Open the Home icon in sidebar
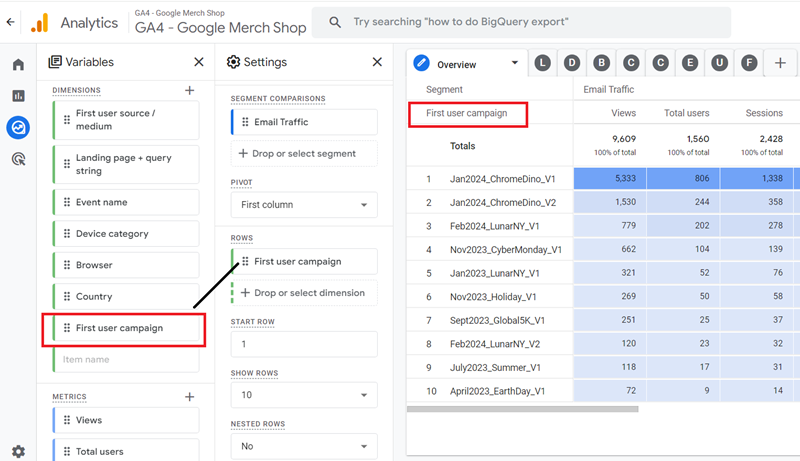800x461 pixels. point(18,64)
